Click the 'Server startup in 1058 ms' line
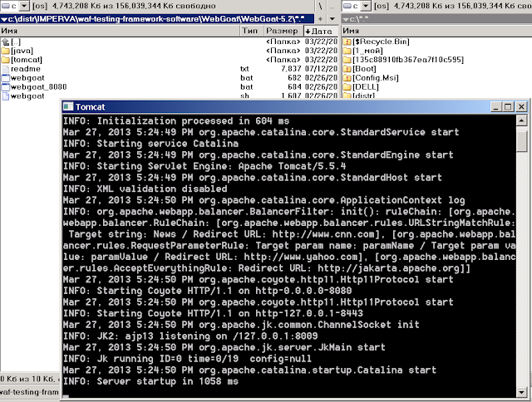The width and height of the screenshot is (532, 402). point(150,381)
